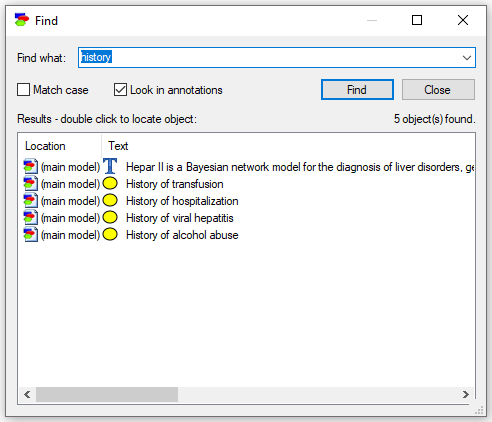
Task: Select History of alcohol abuse result
Action: (x=182, y=235)
